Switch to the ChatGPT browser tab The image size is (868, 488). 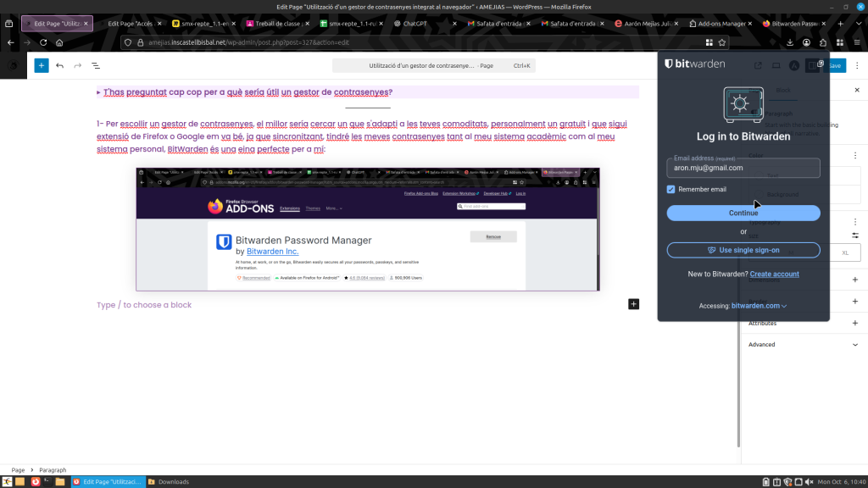pos(420,24)
